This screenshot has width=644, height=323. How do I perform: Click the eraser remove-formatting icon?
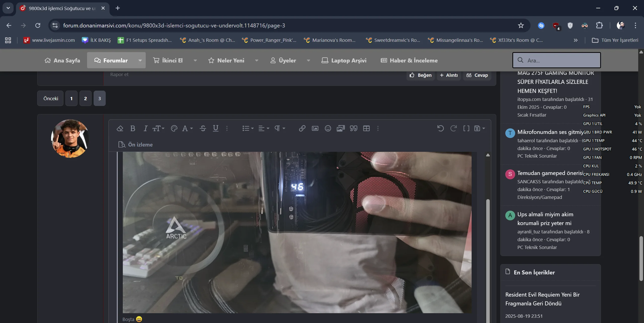[120, 128]
